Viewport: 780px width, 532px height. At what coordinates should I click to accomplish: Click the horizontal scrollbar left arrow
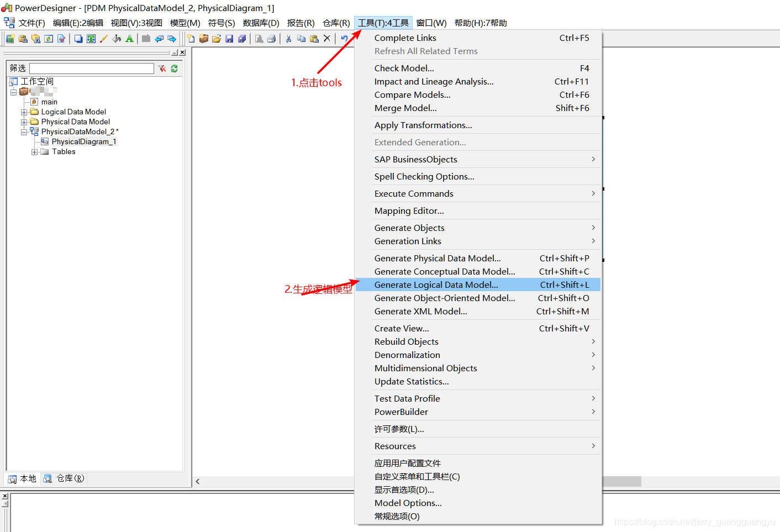[x=198, y=482]
